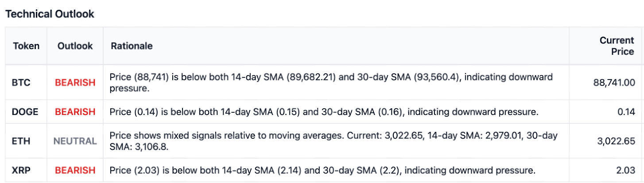Image resolution: width=644 pixels, height=183 pixels.
Task: Click the Outlook column header
Action: coord(75,46)
